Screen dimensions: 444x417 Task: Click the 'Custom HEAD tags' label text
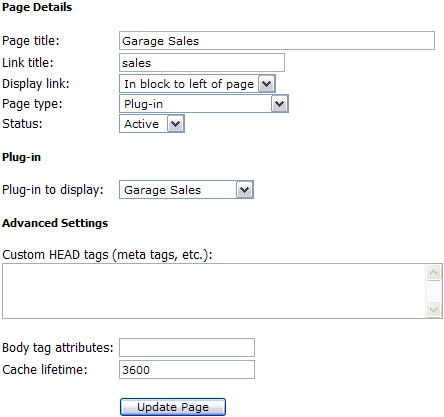point(55,255)
